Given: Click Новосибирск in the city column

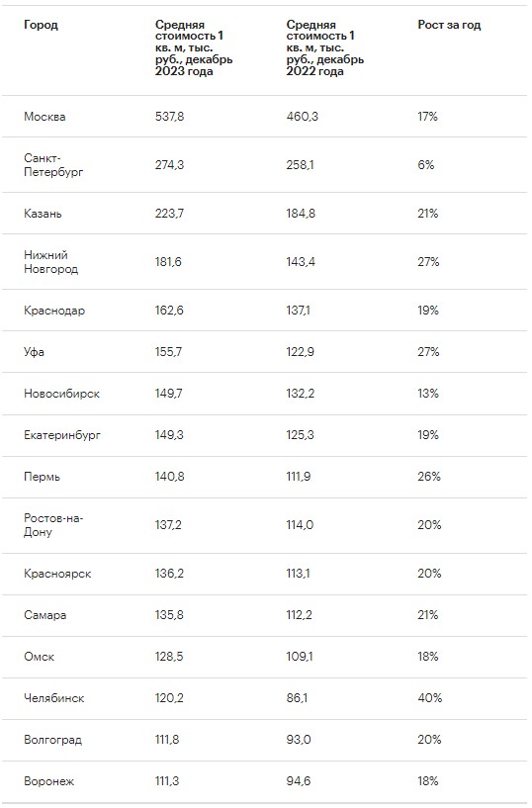Looking at the screenshot, I should (x=61, y=394).
